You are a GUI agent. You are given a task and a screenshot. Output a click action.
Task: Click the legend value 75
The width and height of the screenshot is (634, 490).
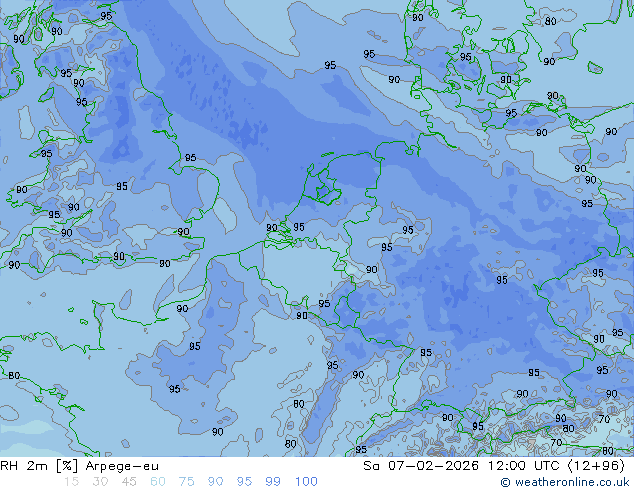tap(186, 482)
